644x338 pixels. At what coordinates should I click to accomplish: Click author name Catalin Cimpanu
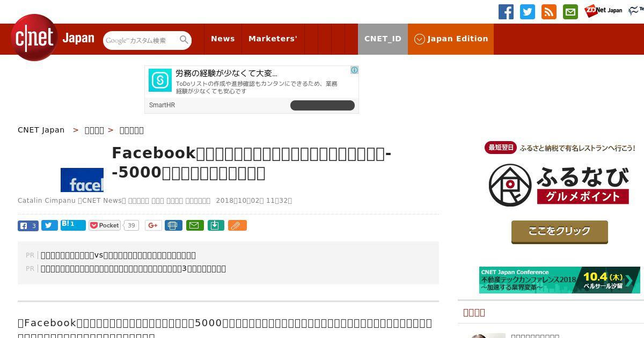click(x=46, y=201)
